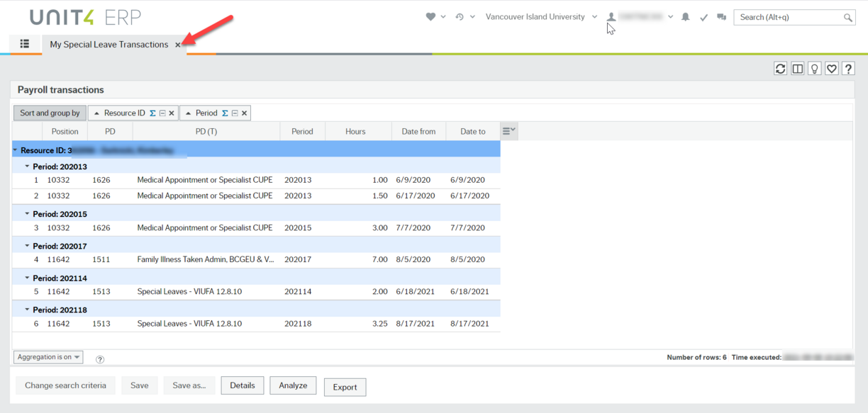Screen dimensions: 868x413
Task: Click Change search criteria
Action: pos(65,385)
